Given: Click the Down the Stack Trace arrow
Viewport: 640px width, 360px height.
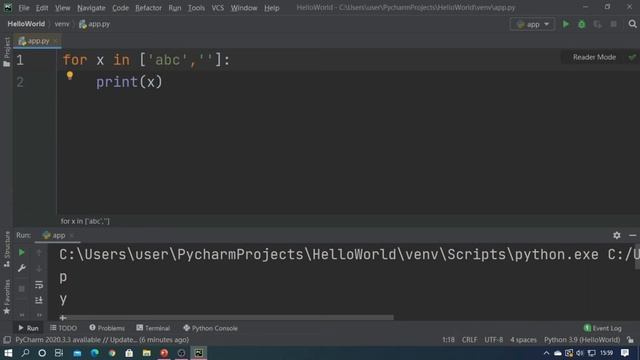Looking at the screenshot, I should [39, 269].
